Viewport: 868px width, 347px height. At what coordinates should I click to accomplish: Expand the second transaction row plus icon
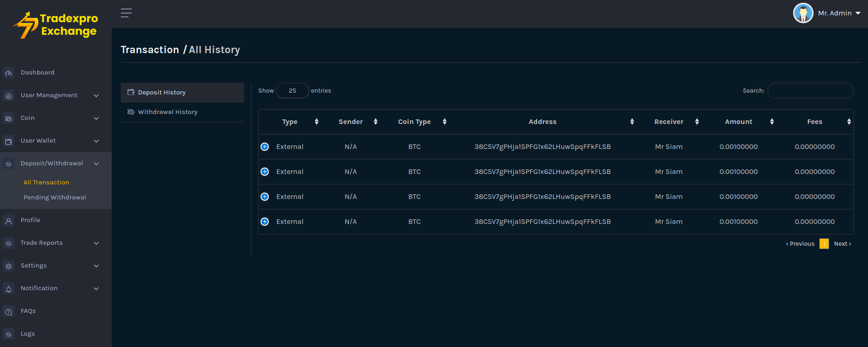tap(265, 172)
